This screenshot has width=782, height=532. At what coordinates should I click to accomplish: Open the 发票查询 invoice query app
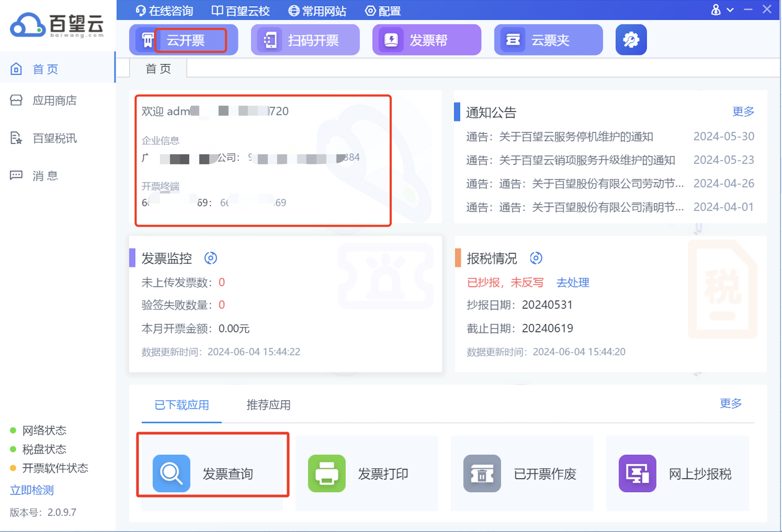tap(213, 473)
